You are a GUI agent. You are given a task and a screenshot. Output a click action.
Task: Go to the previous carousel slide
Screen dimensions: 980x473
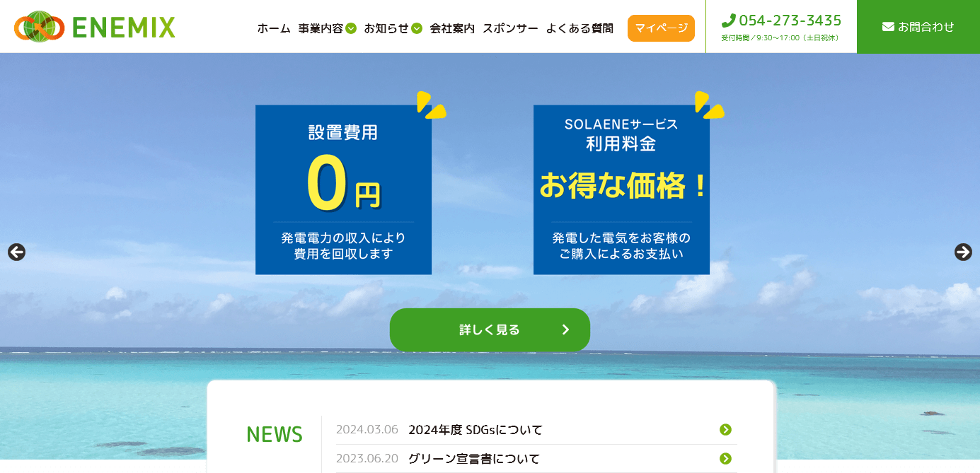coord(16,252)
